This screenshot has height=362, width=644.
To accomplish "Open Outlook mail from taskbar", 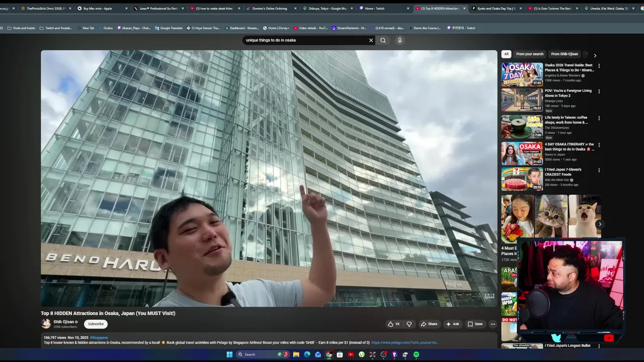I will [318, 354].
